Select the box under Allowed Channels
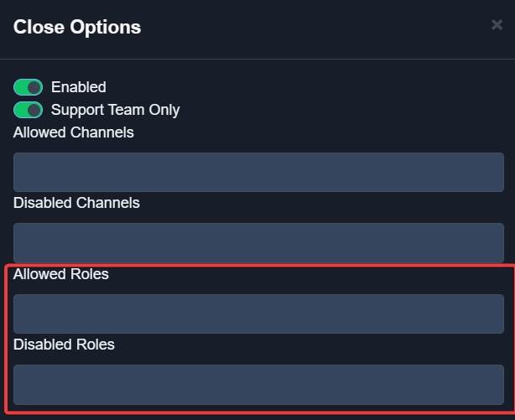515x420 pixels. point(258,172)
